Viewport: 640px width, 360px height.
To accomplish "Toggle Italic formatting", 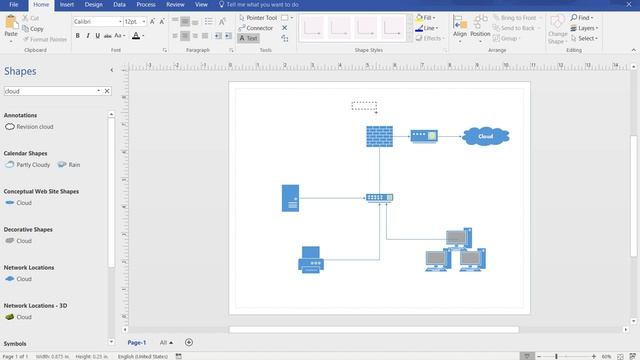I will click(88, 36).
